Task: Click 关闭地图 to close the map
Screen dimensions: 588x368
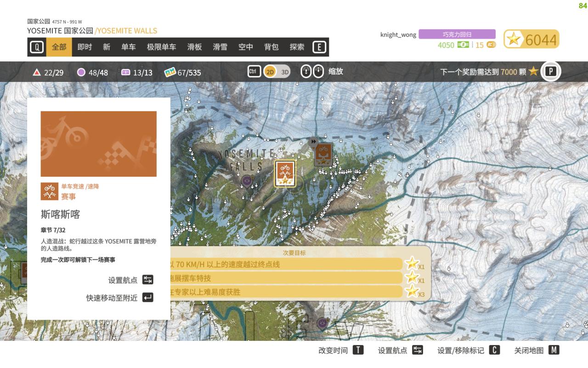Action: [x=529, y=351]
